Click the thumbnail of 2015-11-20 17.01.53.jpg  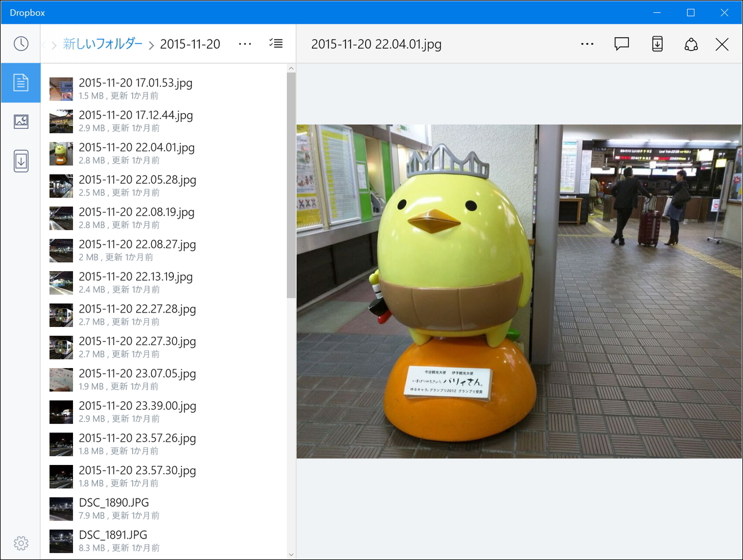pyautogui.click(x=61, y=89)
